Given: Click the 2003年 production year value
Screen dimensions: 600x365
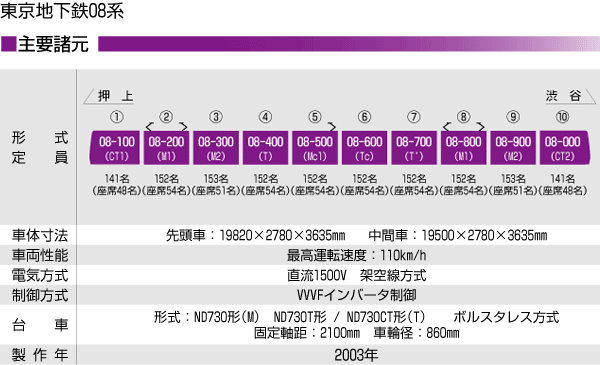Looking at the screenshot, I should 356,355.
